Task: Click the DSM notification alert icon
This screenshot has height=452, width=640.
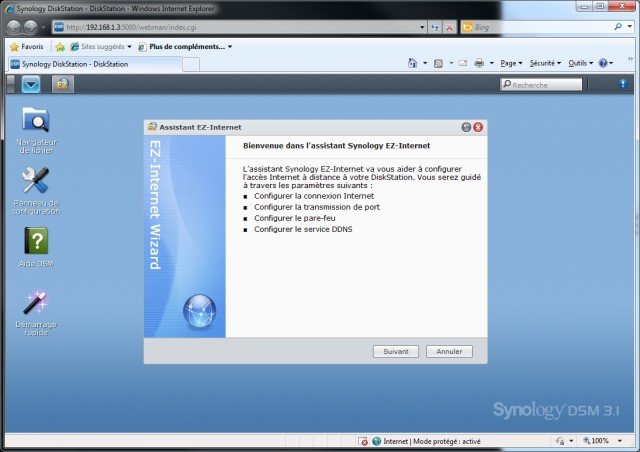Action: click(x=622, y=84)
